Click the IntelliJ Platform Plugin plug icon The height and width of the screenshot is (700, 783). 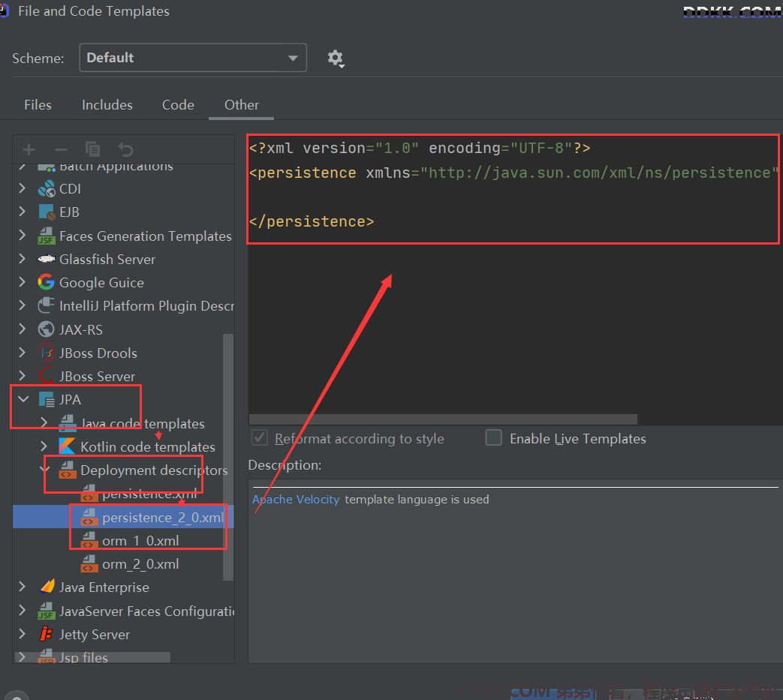pyautogui.click(x=47, y=305)
